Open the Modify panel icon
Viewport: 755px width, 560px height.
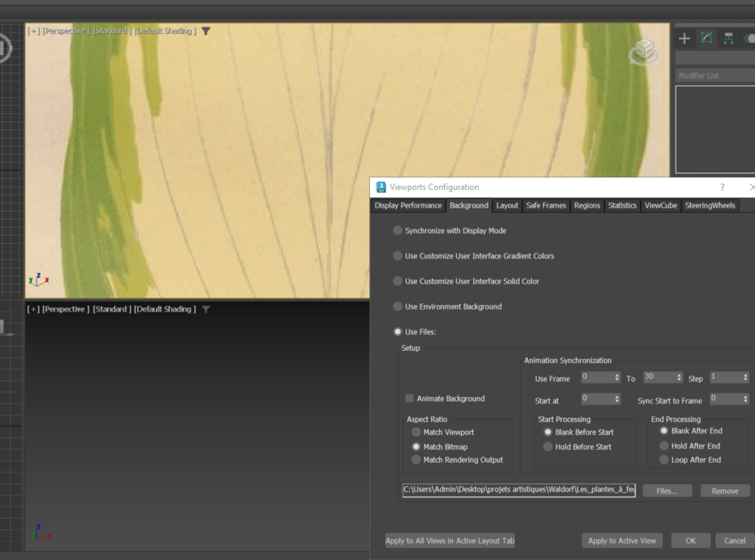[707, 38]
